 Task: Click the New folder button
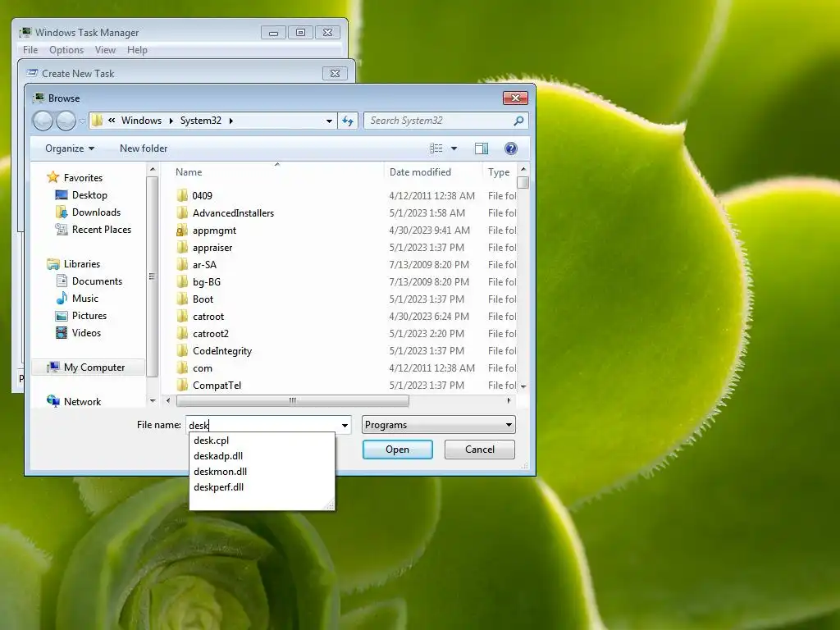click(x=144, y=148)
